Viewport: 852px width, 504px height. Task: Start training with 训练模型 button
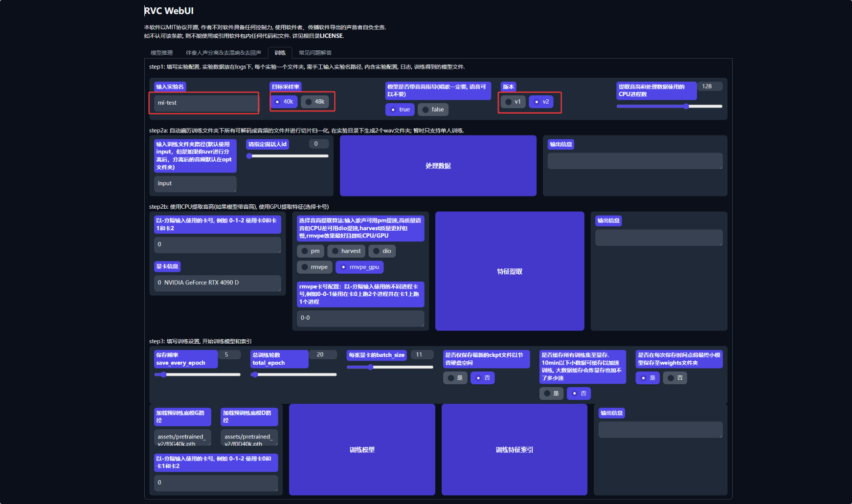(x=362, y=449)
